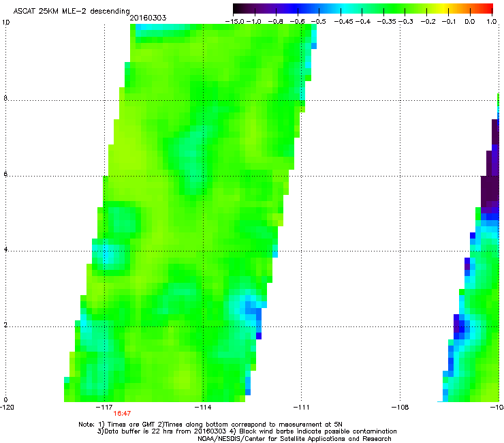Select the -0.8 color scale value
Image resolution: width=504 pixels, height=443 pixels.
tap(275, 22)
